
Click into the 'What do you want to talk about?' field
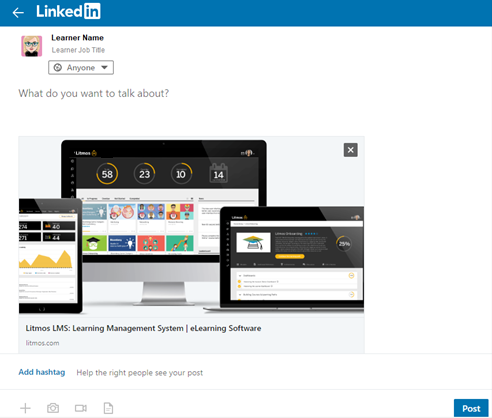94,93
